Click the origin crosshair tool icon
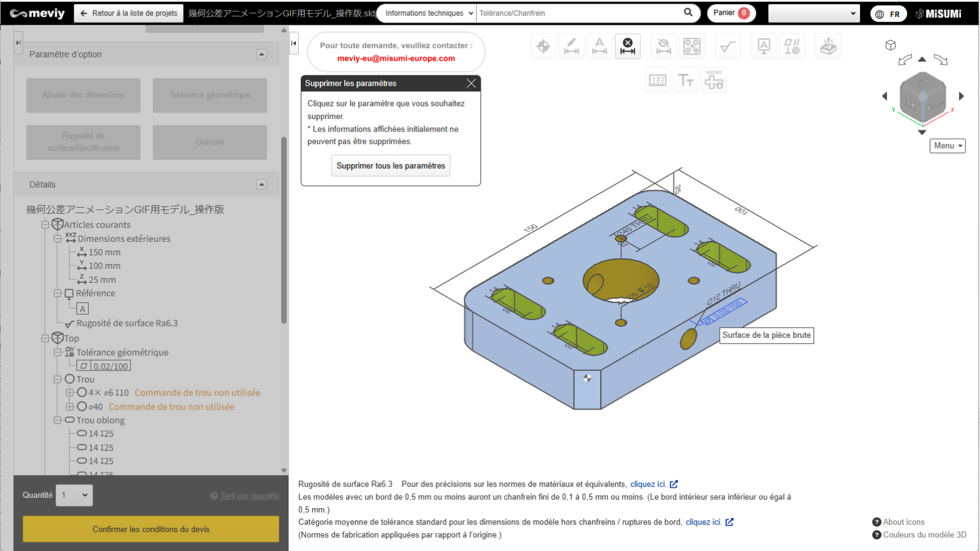The image size is (980, 551). click(543, 47)
